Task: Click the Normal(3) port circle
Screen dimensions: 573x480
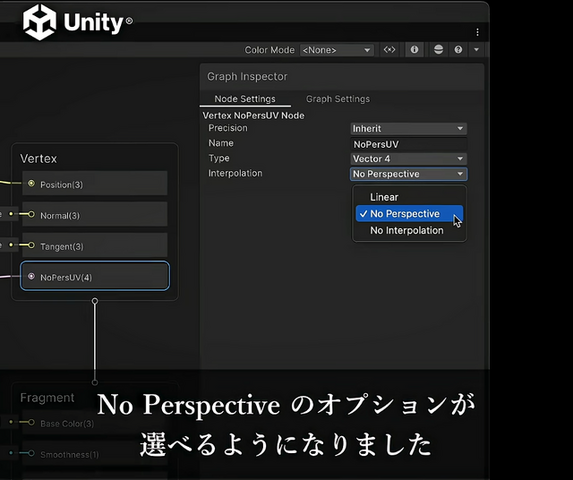Action: click(x=31, y=214)
